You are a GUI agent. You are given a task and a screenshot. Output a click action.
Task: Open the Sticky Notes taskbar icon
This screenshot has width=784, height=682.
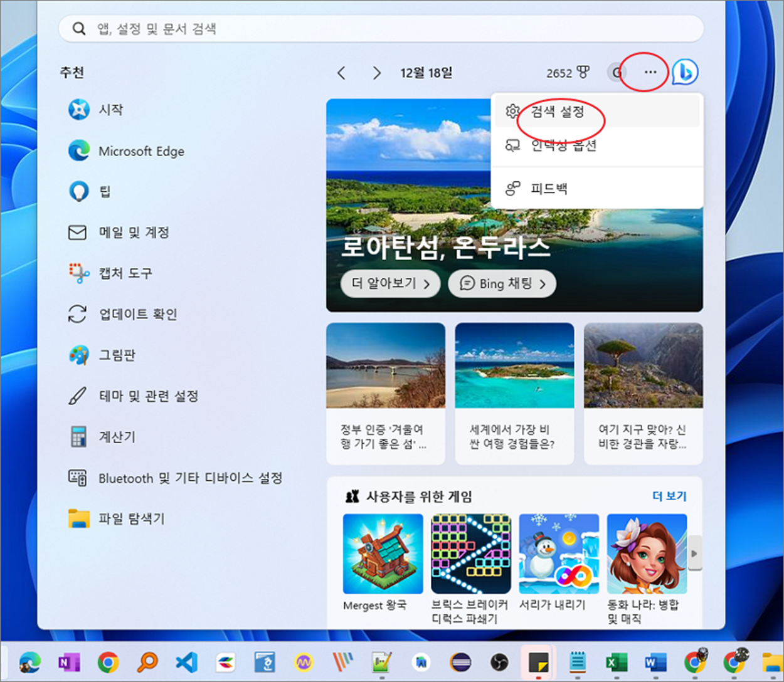(x=538, y=662)
